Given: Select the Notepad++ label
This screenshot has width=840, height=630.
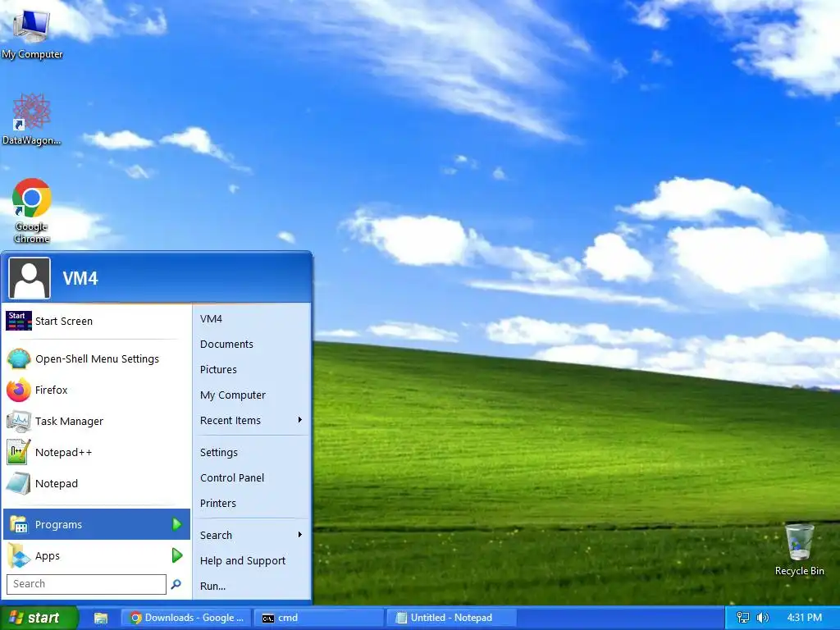Looking at the screenshot, I should [x=64, y=452].
